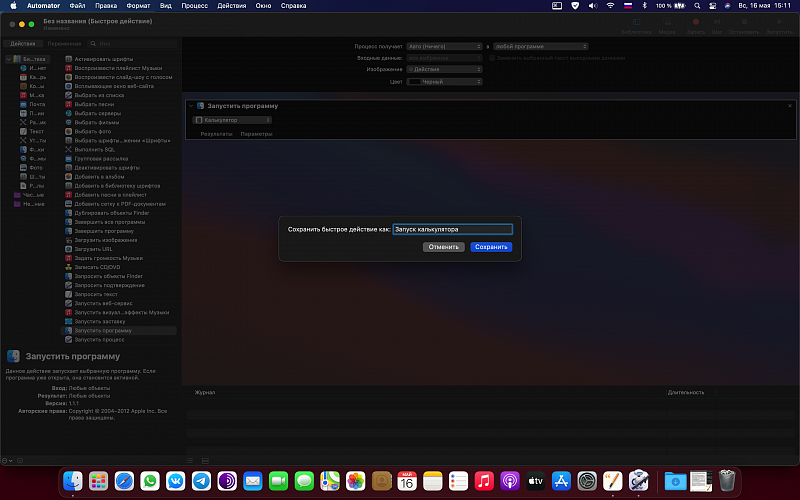Open the Процесс menu in the menu bar

tap(195, 5)
